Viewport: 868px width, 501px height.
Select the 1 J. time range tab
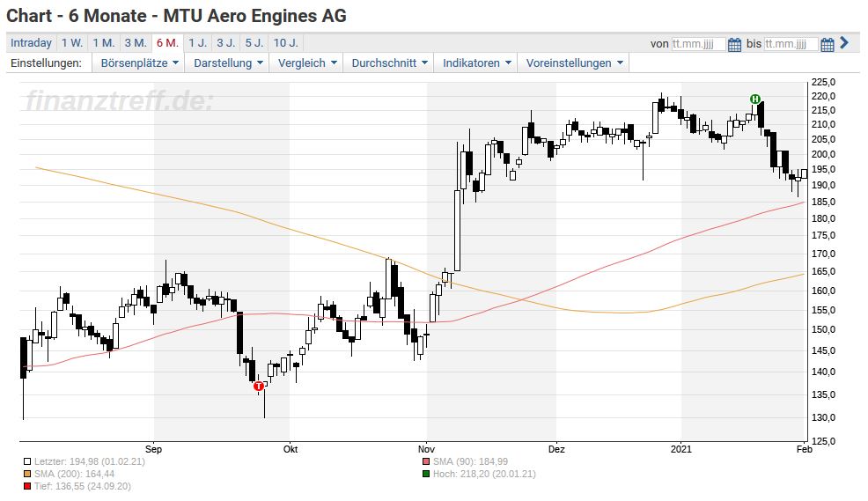pyautogui.click(x=197, y=42)
